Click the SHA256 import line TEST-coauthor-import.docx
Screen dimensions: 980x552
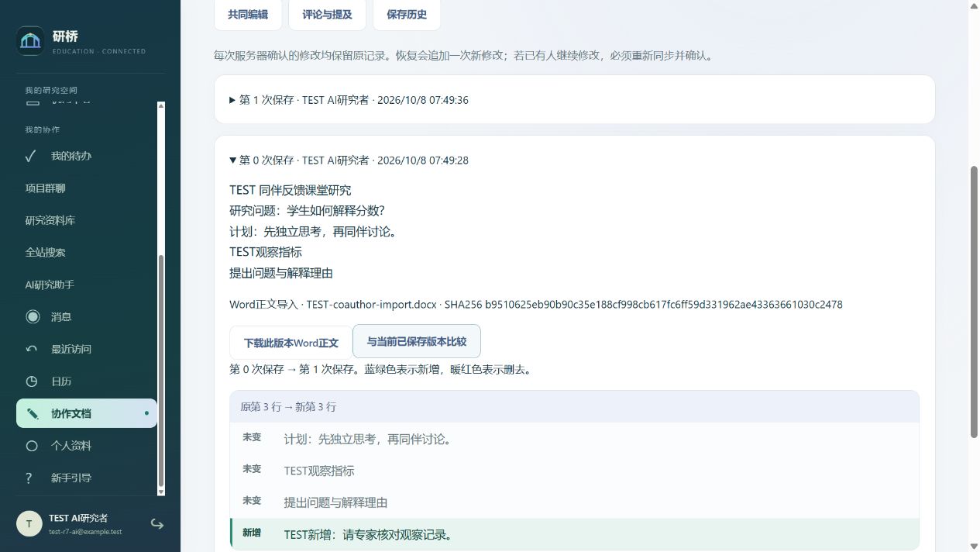[x=536, y=305]
